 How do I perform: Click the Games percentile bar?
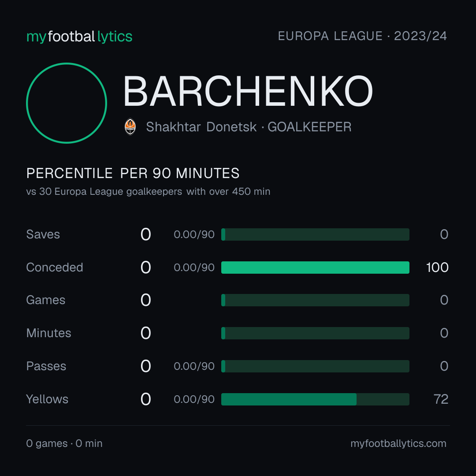pyautogui.click(x=315, y=300)
